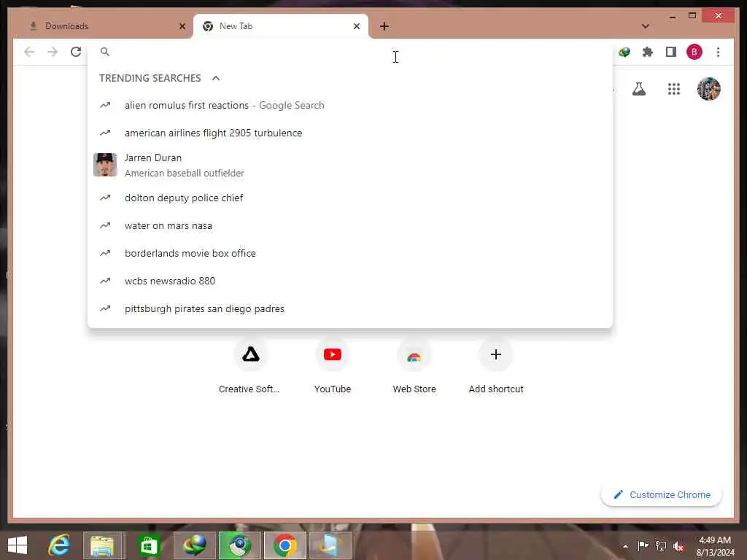Click the Jarren Duran thumbnail photo
Viewport: 747px width, 560px height.
pyautogui.click(x=105, y=165)
